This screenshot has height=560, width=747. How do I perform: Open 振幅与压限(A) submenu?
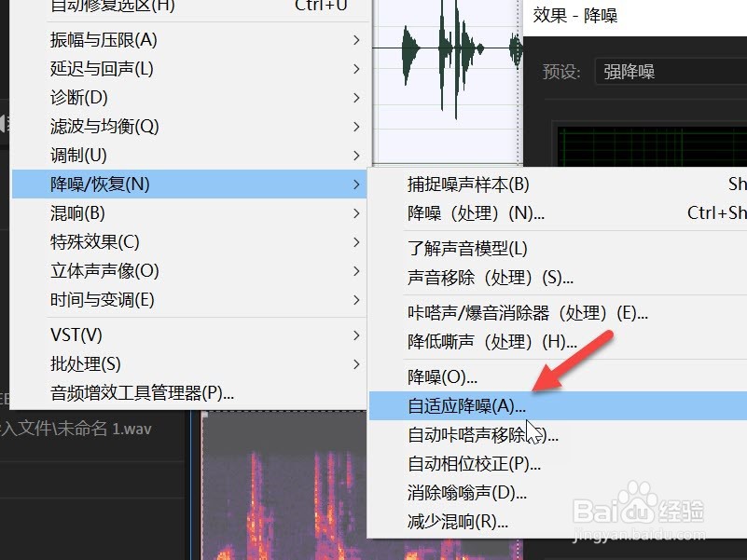click(189, 40)
